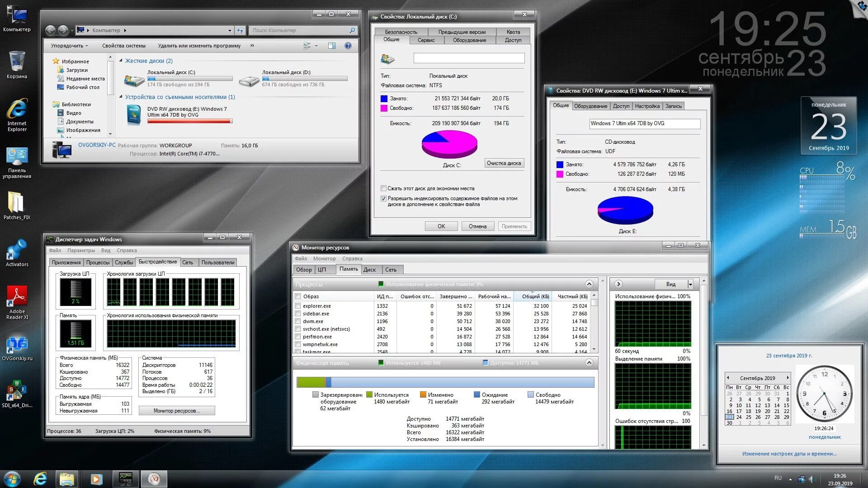This screenshot has width=868, height=488.
Task: Launch Internet Explorer desktop shortcut
Action: 17,115
